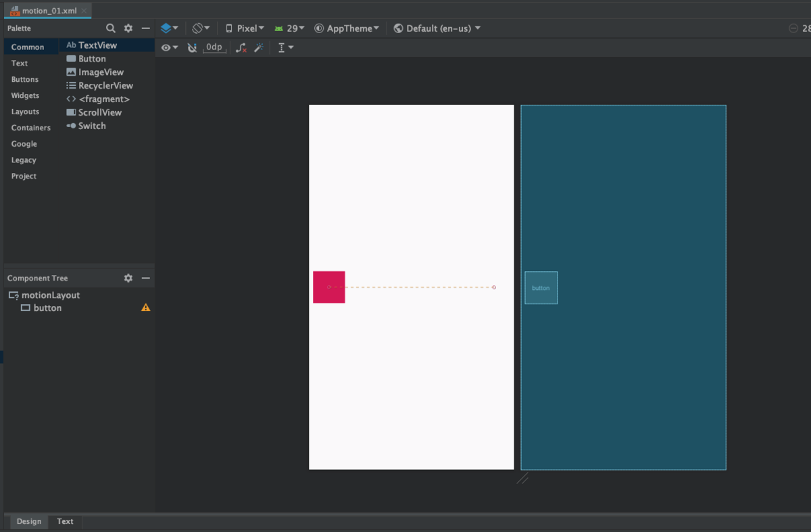
Task: Close the motion_01.xml tab
Action: pos(83,11)
